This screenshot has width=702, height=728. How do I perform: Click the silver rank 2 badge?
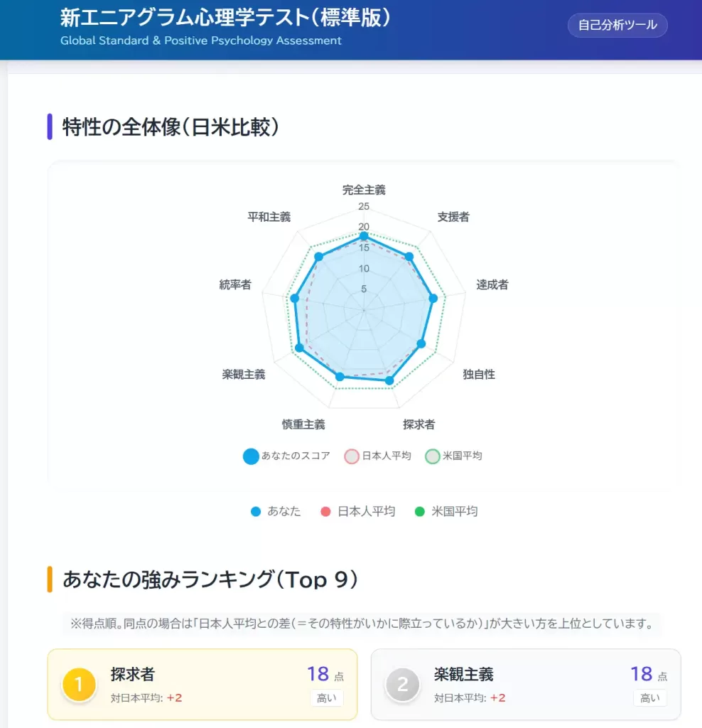pos(403,685)
